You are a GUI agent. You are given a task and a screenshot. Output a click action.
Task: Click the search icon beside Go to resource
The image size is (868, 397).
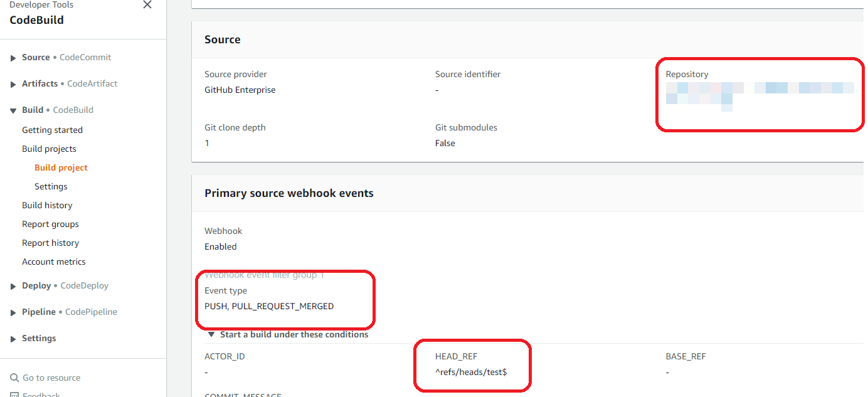coord(14,378)
